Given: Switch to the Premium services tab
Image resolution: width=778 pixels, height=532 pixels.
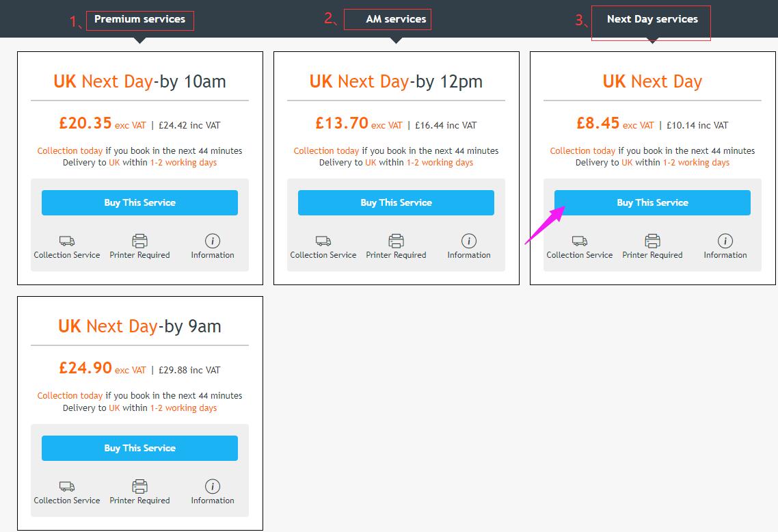Looking at the screenshot, I should pos(139,19).
